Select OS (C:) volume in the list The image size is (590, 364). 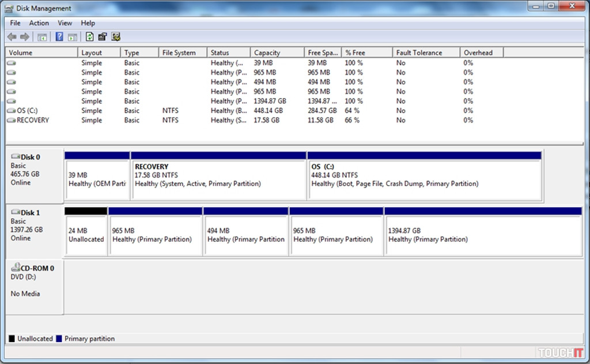27,111
